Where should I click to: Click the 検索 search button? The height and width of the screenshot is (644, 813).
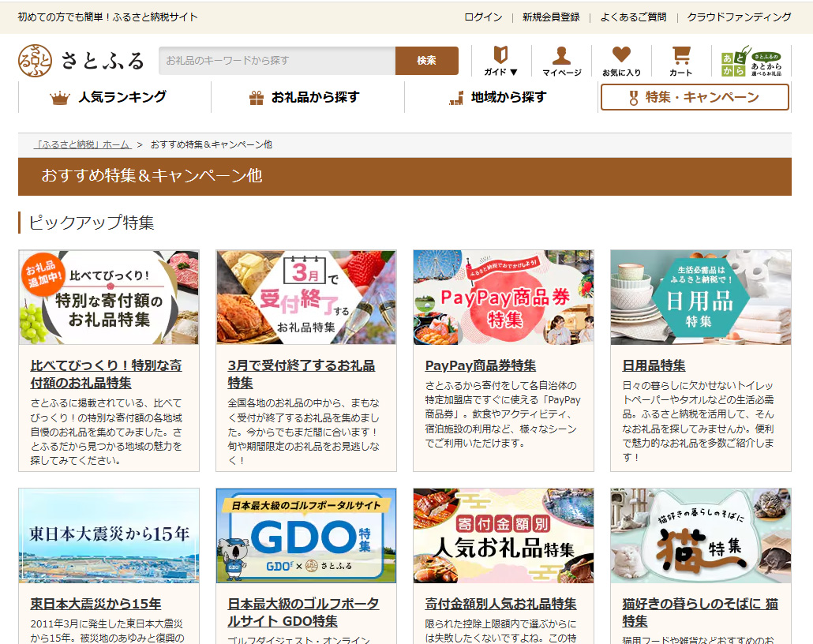coord(426,61)
